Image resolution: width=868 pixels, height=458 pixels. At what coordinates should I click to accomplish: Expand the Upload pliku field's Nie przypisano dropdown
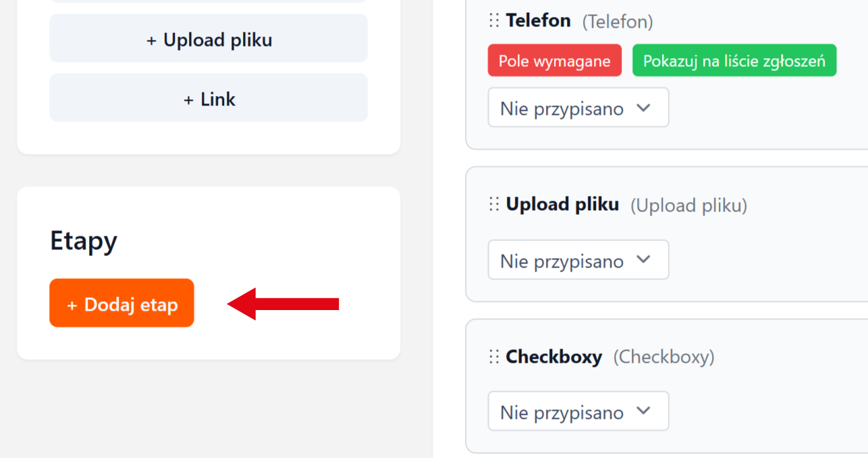point(578,260)
